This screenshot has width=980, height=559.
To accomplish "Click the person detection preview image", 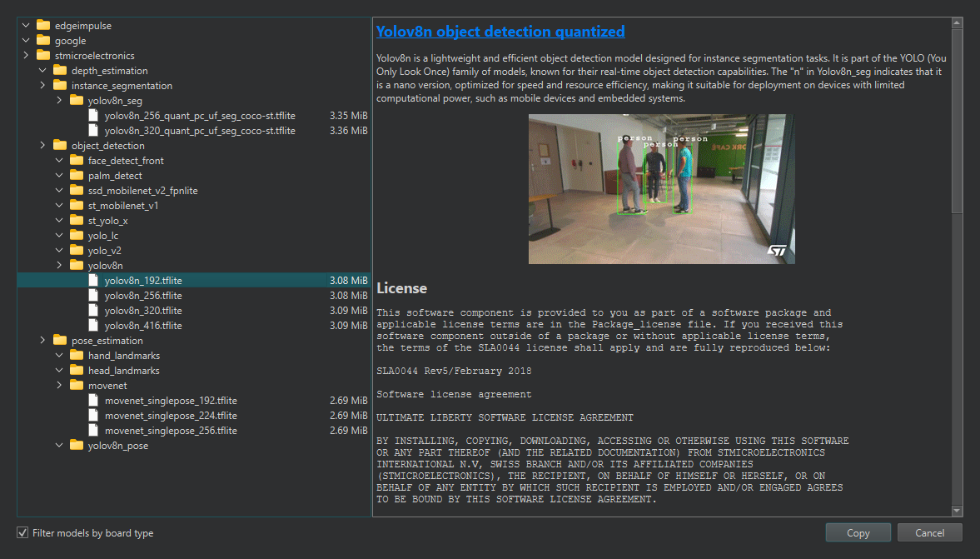I will tap(662, 189).
